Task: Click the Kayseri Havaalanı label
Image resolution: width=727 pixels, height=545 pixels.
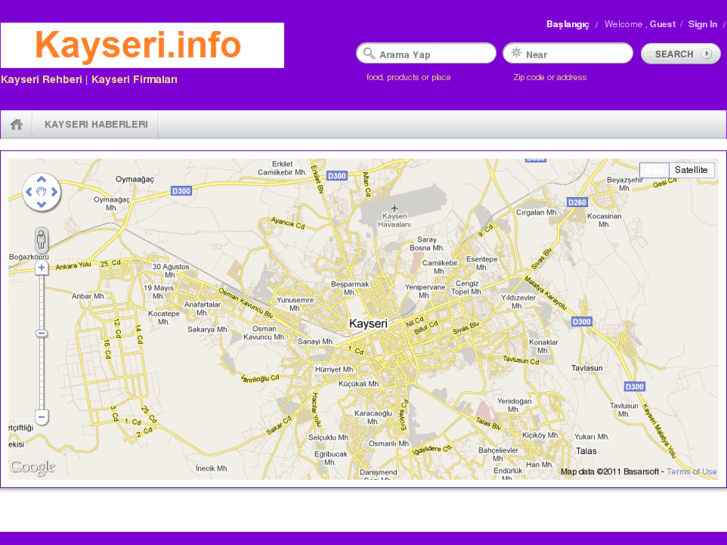Action: pos(394,220)
